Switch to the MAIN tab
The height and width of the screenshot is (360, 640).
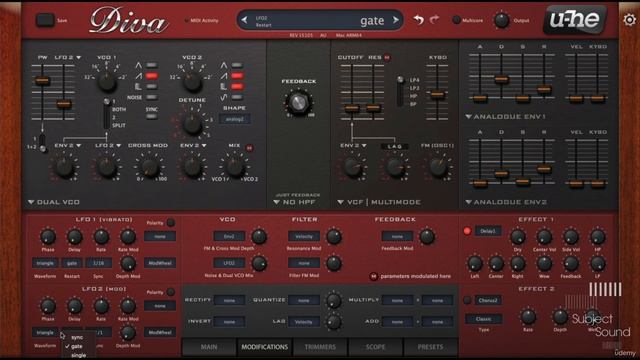point(209,347)
